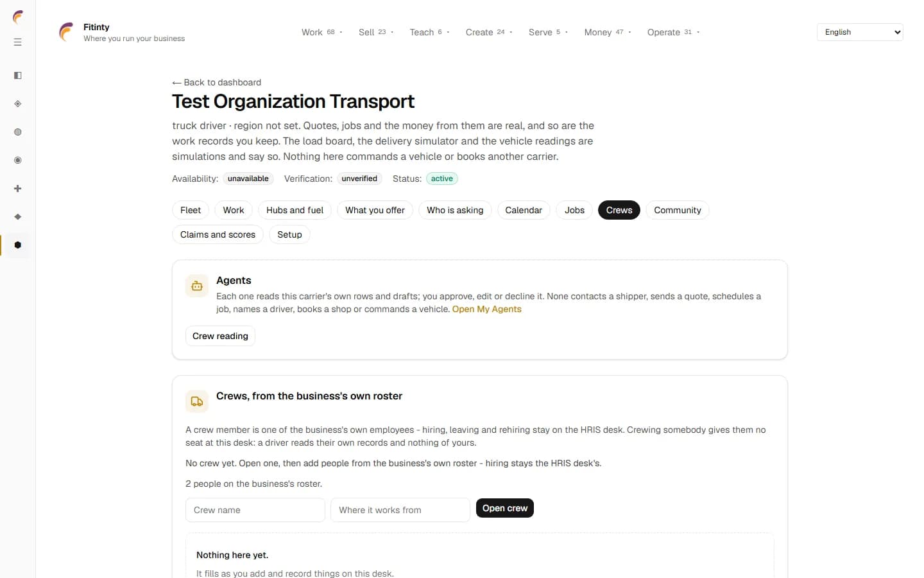
Task: Click the unavailable availability badge
Action: coord(248,179)
